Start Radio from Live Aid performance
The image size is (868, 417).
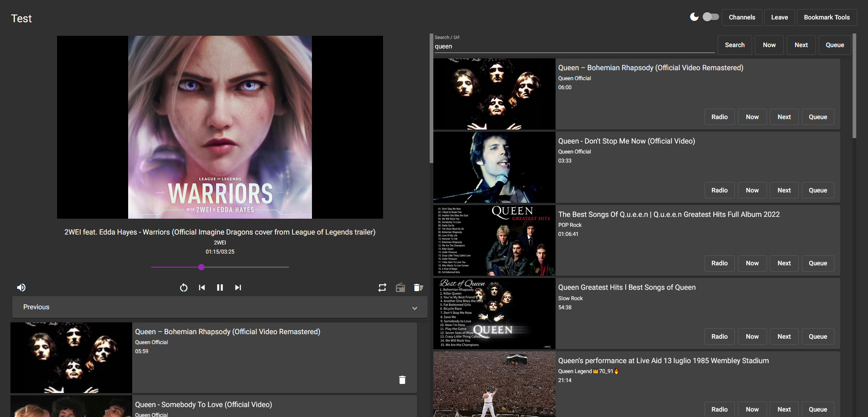(x=719, y=409)
